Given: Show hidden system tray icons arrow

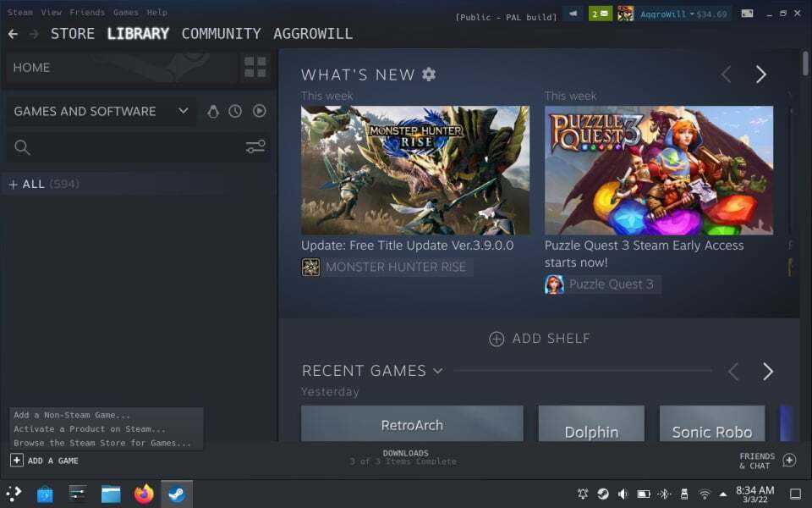Looking at the screenshot, I should coord(723,494).
